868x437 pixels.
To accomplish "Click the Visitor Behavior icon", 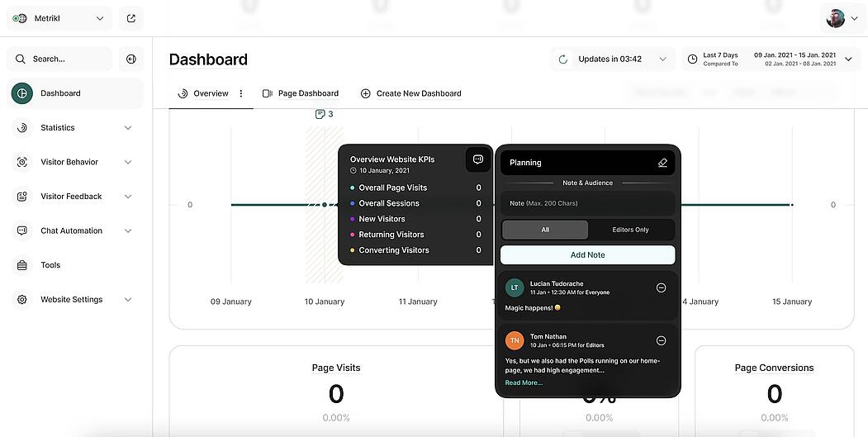I will click(22, 162).
